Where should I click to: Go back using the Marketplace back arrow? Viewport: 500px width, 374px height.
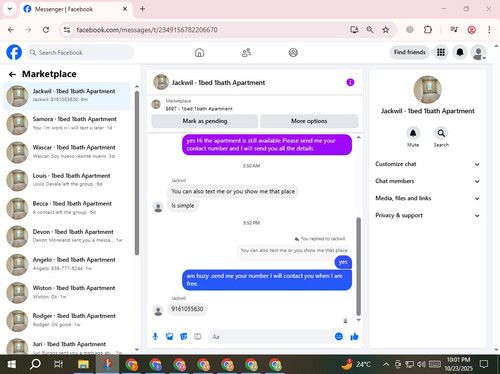pos(12,74)
